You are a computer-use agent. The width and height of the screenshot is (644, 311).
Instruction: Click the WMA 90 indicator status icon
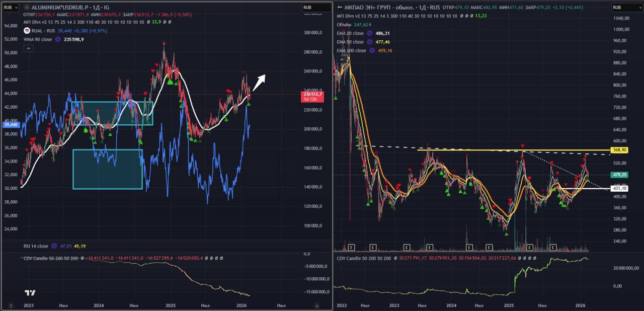click(x=58, y=39)
